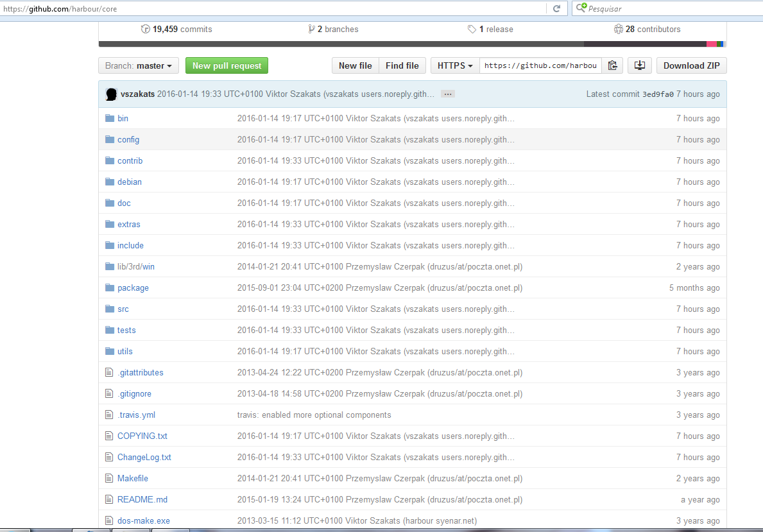Open the HTTPS protocol dropdown

pyautogui.click(x=455, y=65)
